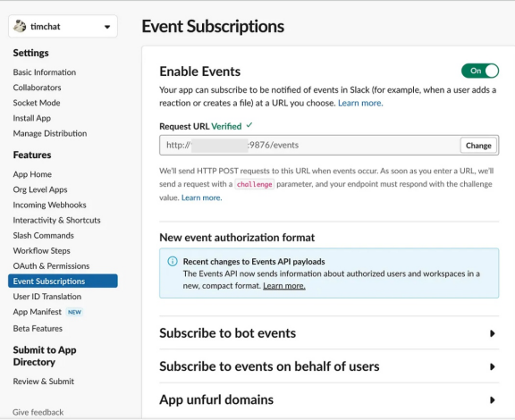The image size is (515, 420).
Task: Expand Subscribe to bot events section
Action: (329, 333)
